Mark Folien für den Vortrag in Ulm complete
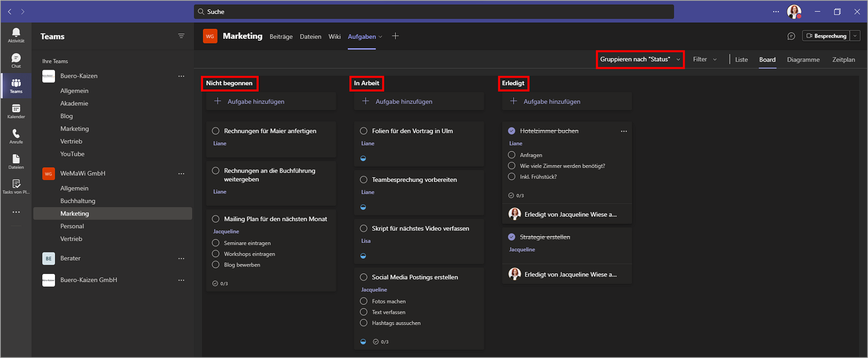This screenshot has height=358, width=868. pos(363,131)
